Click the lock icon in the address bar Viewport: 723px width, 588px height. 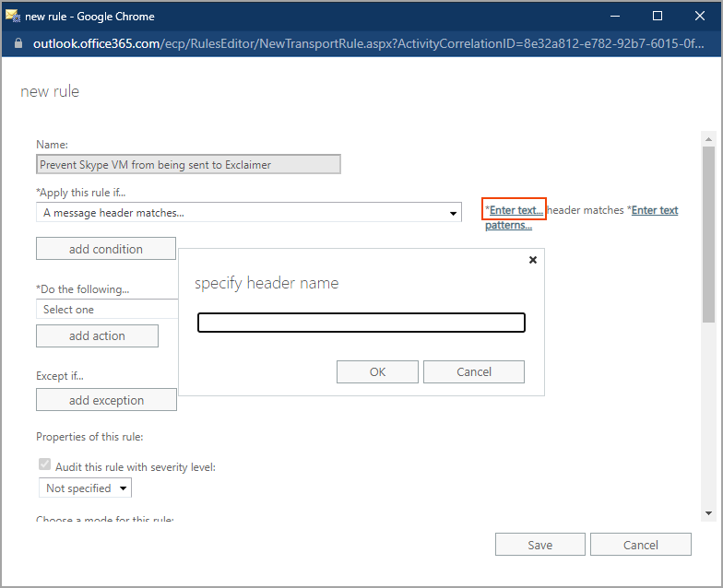tap(18, 43)
